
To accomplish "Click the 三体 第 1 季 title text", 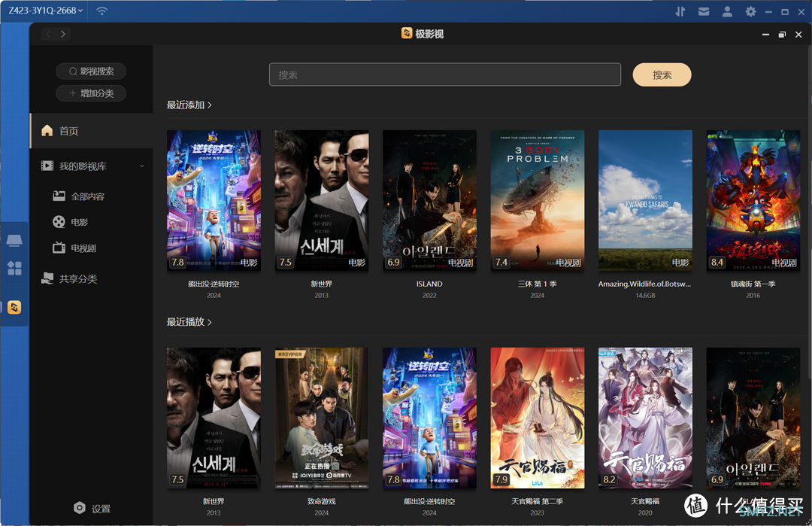I will 538,284.
